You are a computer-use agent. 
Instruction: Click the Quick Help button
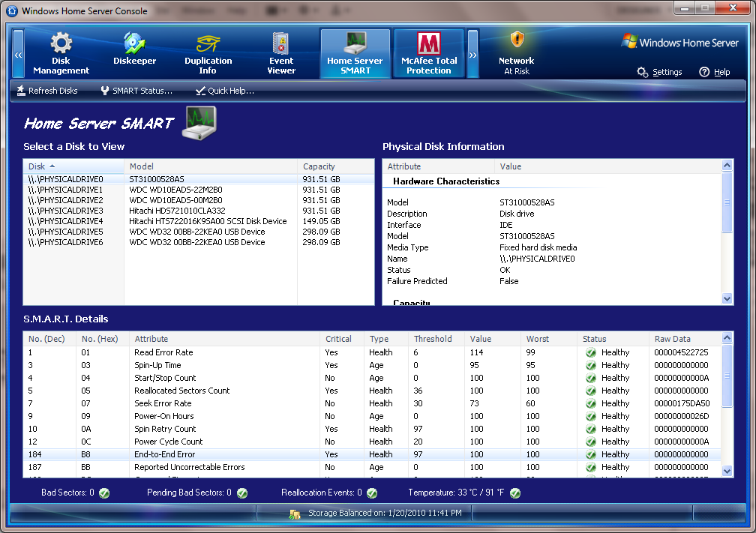tap(225, 91)
